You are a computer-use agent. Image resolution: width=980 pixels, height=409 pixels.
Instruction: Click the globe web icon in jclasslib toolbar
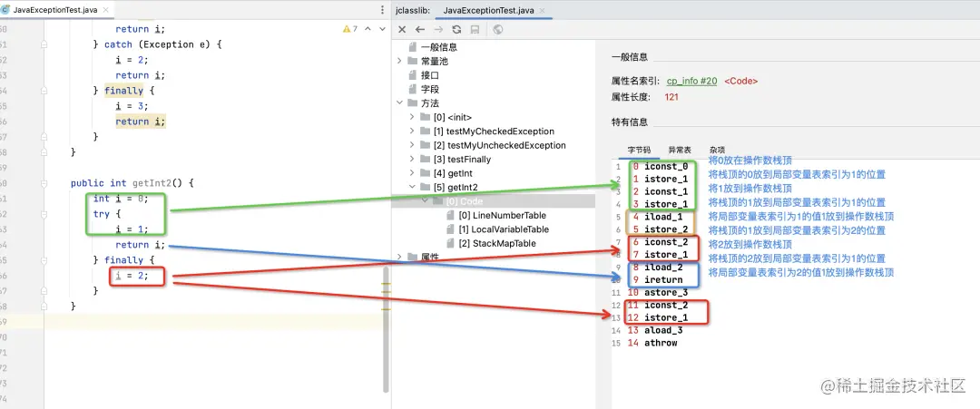coord(497,29)
